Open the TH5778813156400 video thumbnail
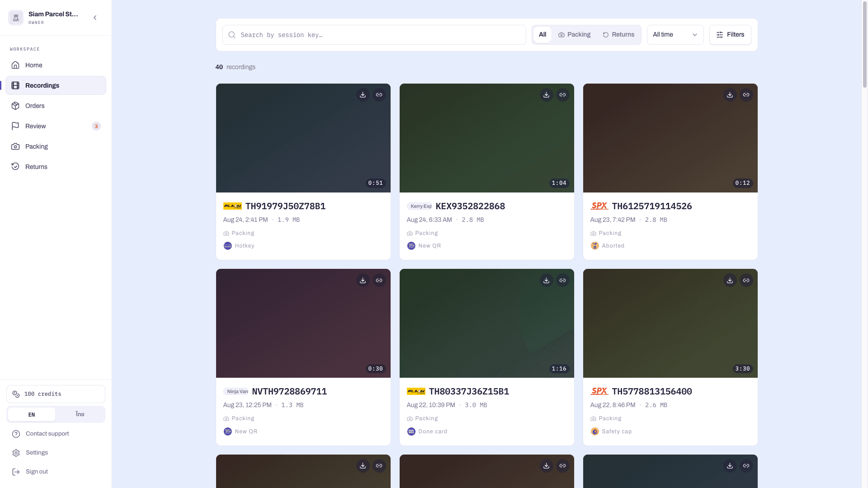868x488 pixels. click(670, 324)
